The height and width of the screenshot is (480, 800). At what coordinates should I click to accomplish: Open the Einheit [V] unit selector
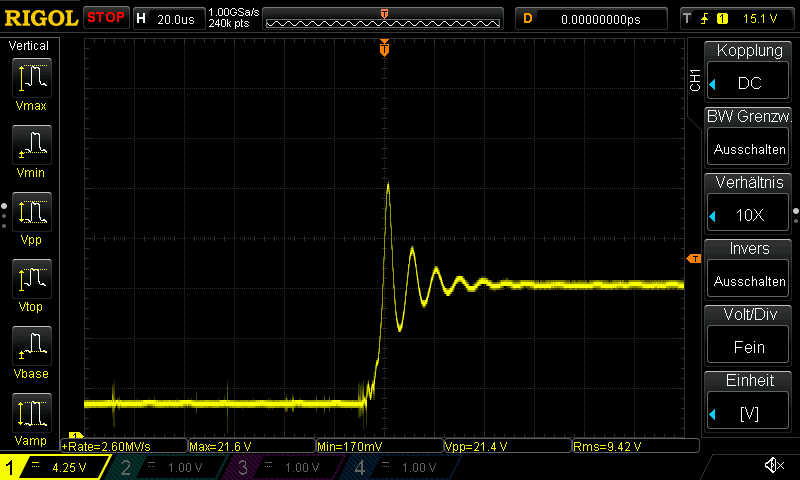pyautogui.click(x=749, y=401)
